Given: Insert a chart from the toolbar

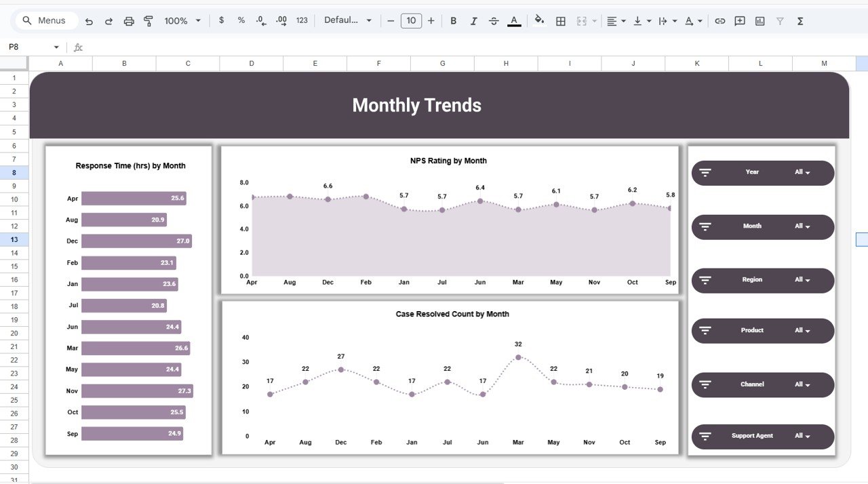Looking at the screenshot, I should click(x=760, y=20).
